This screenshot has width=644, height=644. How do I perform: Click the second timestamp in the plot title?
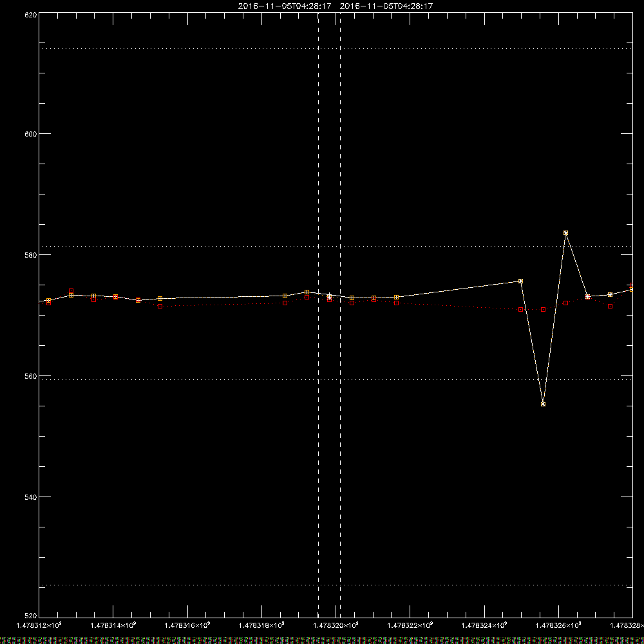tap(386, 6)
